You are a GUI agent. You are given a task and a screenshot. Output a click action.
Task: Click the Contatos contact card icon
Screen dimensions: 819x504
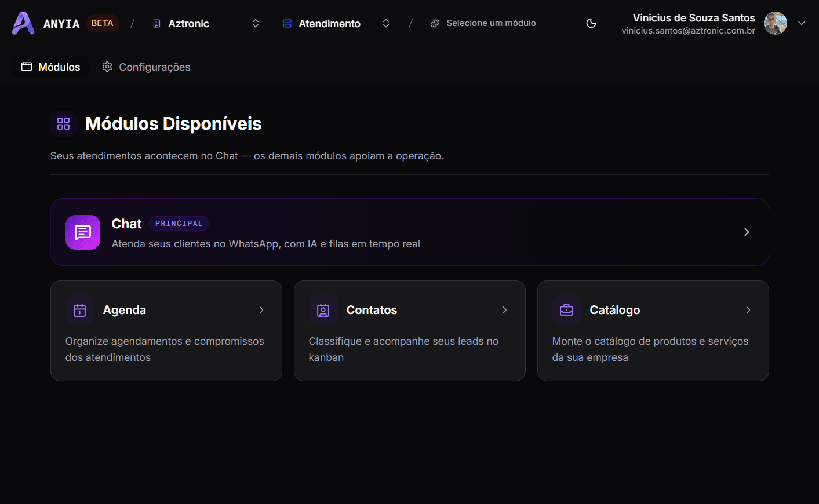pyautogui.click(x=323, y=310)
